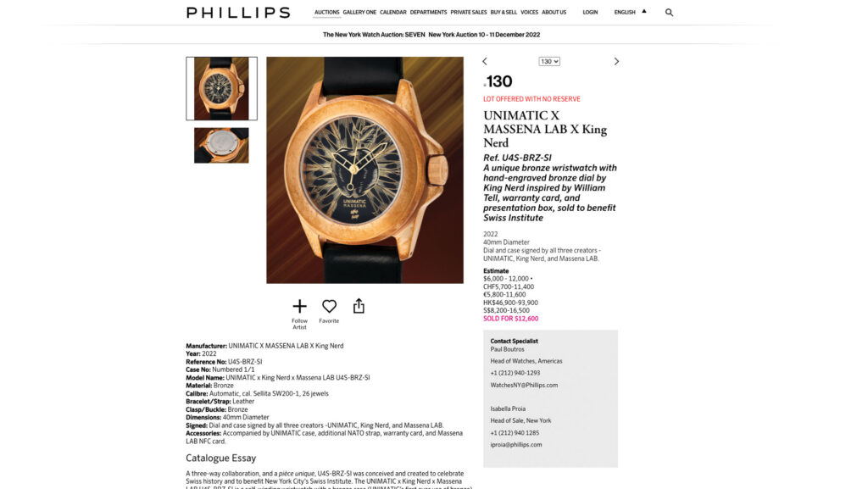Image resolution: width=868 pixels, height=489 pixels.
Task: Mark lot as Favorite with heart icon
Action: (x=330, y=306)
